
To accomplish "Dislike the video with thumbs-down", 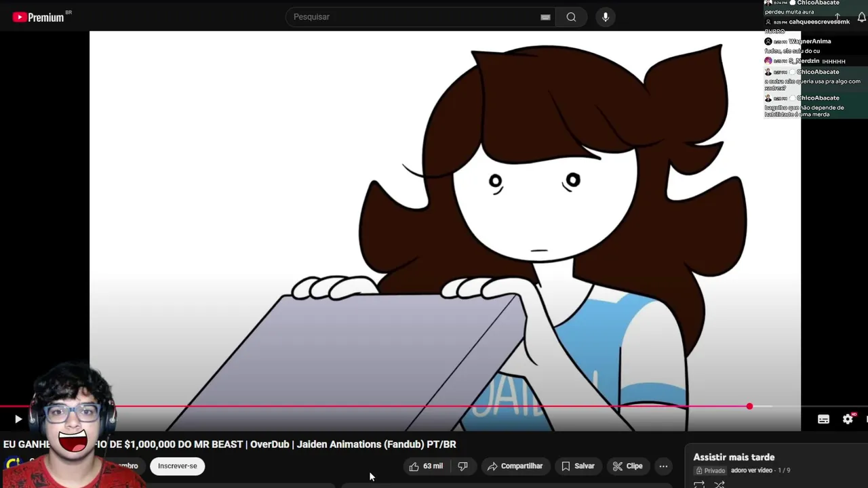I will pos(462,466).
